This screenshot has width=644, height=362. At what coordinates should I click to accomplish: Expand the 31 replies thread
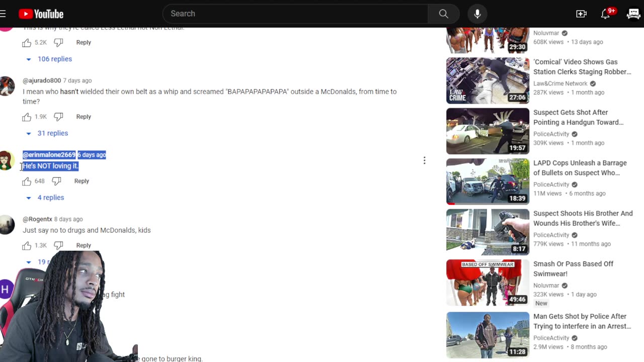click(x=47, y=133)
